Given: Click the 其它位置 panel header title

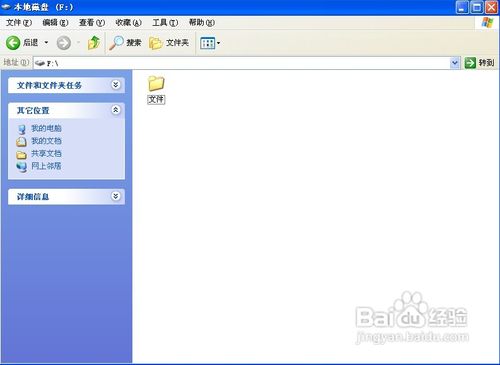Looking at the screenshot, I should pyautogui.click(x=33, y=110).
